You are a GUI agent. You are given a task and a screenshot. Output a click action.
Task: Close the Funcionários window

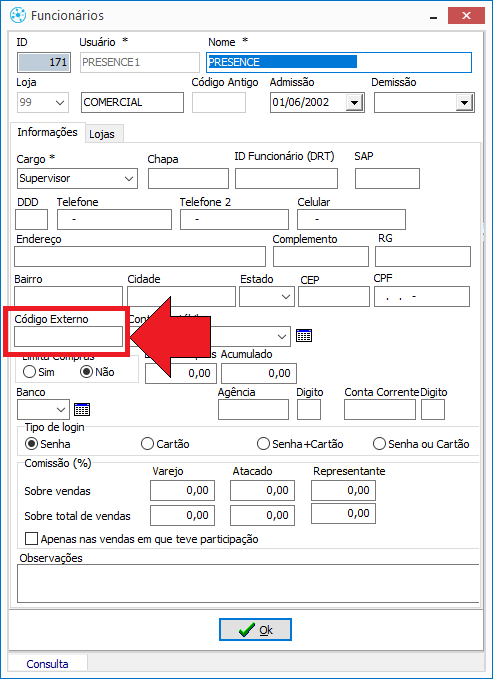pyautogui.click(x=466, y=16)
